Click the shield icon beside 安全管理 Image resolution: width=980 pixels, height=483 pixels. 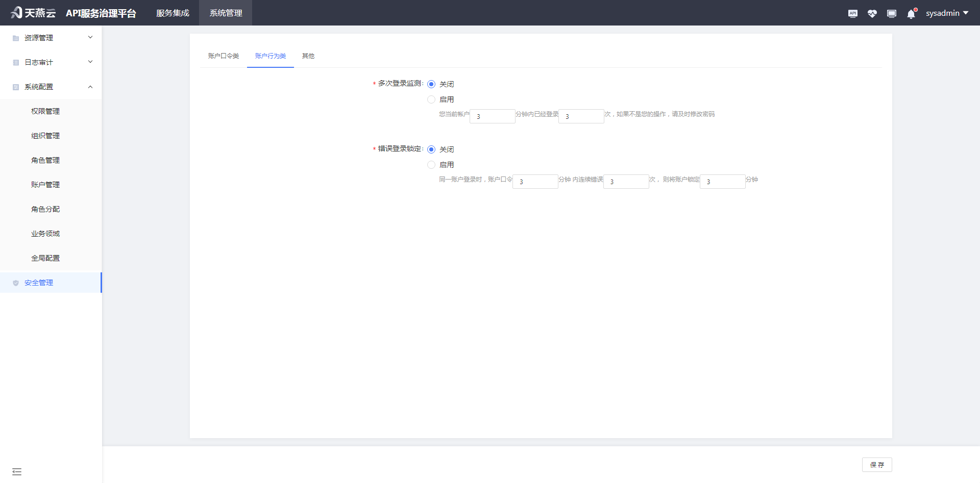[16, 283]
